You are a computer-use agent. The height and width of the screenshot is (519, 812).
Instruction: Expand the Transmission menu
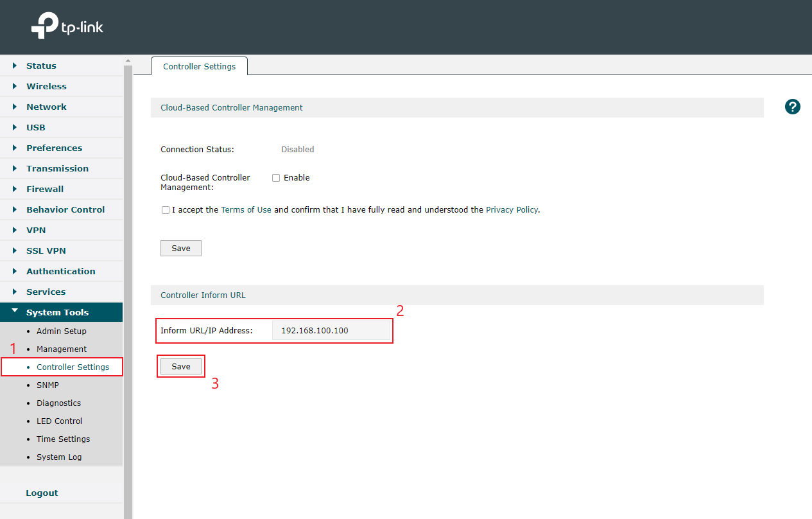[x=61, y=168]
